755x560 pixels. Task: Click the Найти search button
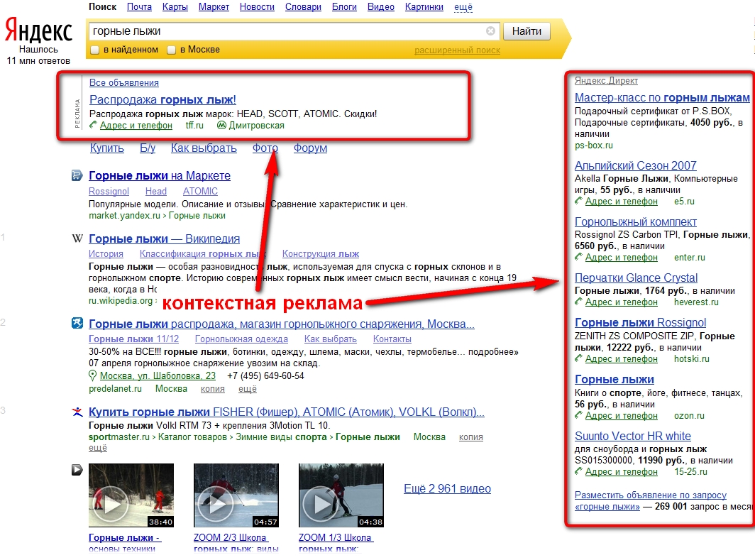point(527,31)
